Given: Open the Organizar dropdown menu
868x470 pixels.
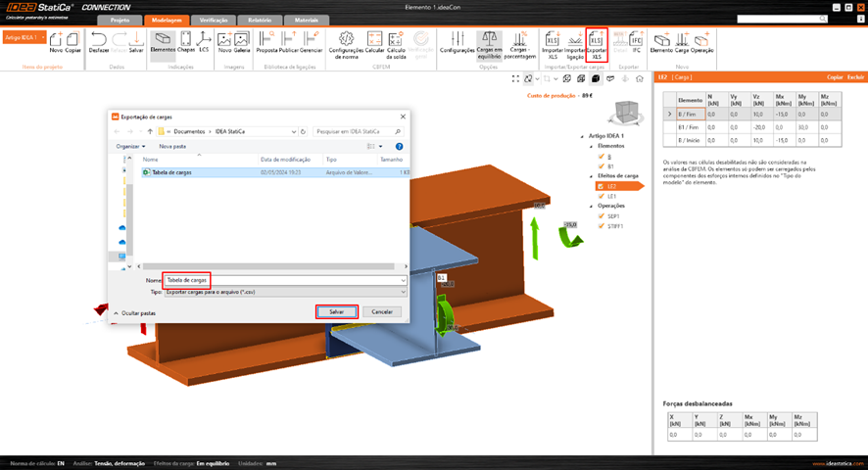Looking at the screenshot, I should [x=130, y=146].
